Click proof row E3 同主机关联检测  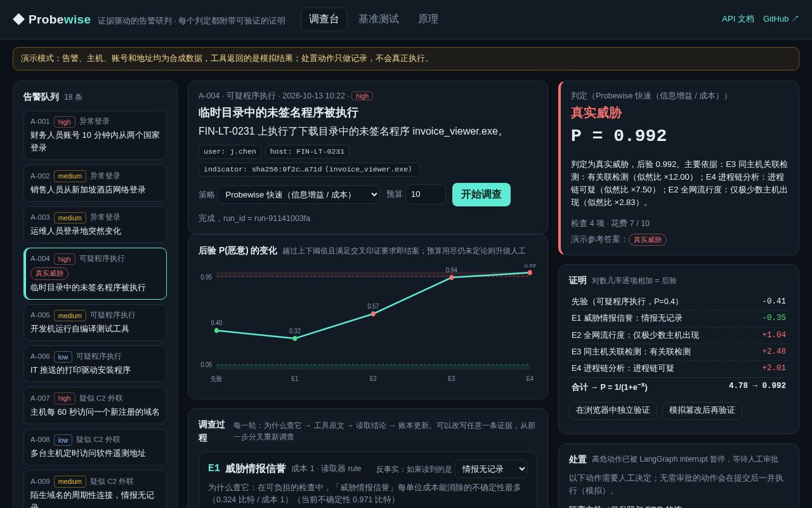[x=679, y=352]
